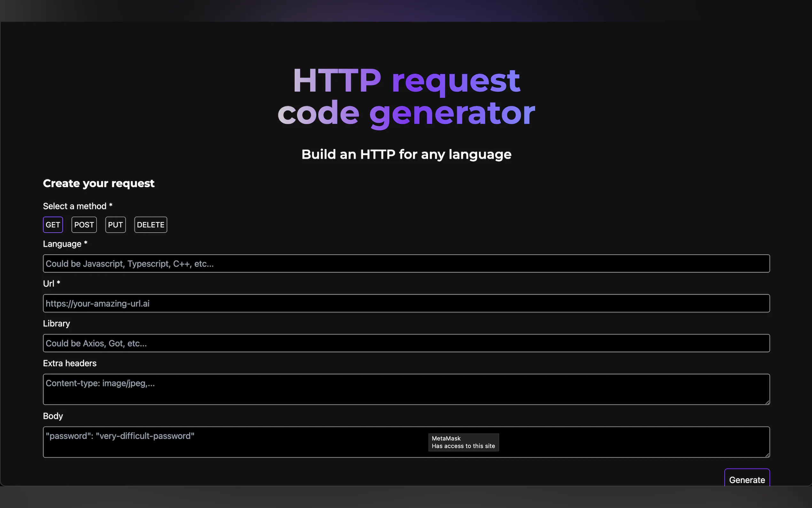Screen dimensions: 812x508
Task: Click the 'HTTP request code generator' title
Action: pos(406,96)
